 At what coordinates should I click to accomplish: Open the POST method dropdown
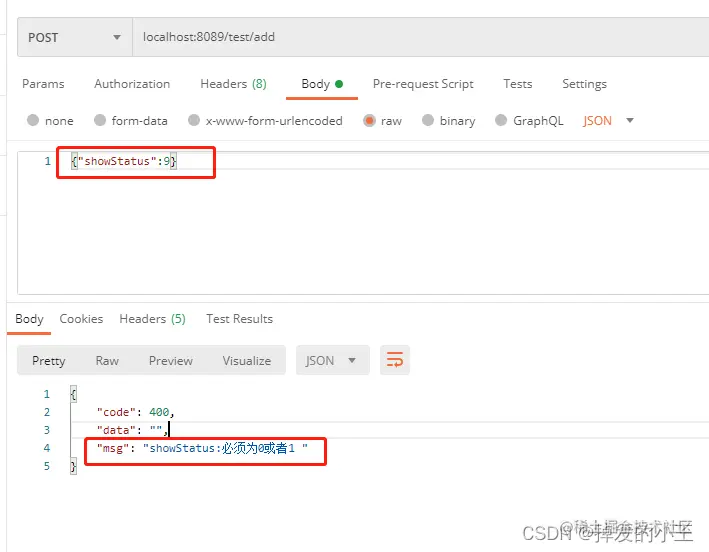tap(75, 38)
